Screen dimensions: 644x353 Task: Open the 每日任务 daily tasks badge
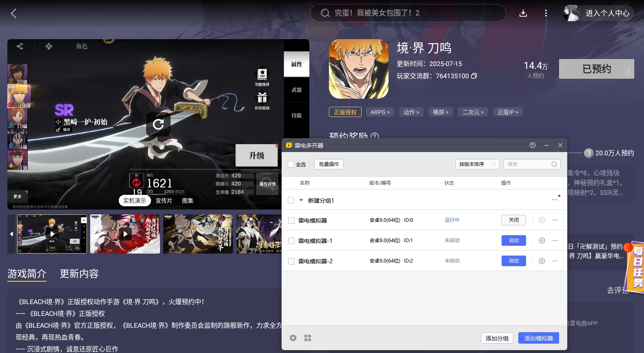point(635,267)
